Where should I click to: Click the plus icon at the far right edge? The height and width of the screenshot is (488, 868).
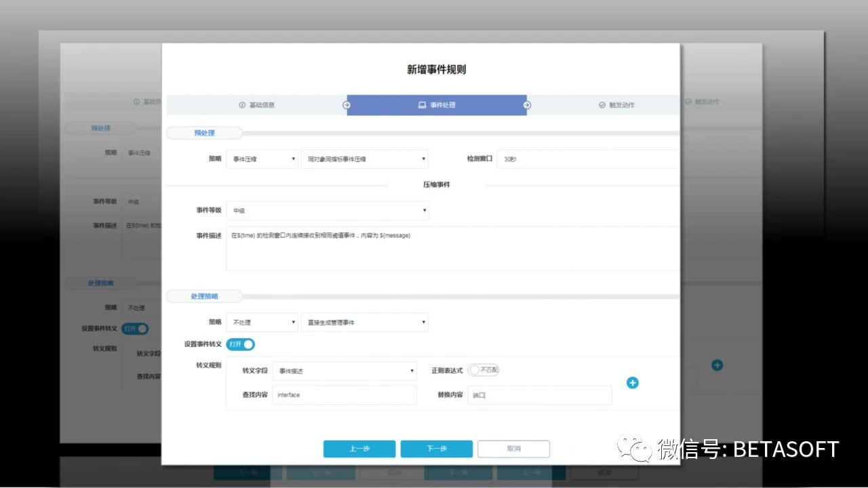tap(717, 365)
